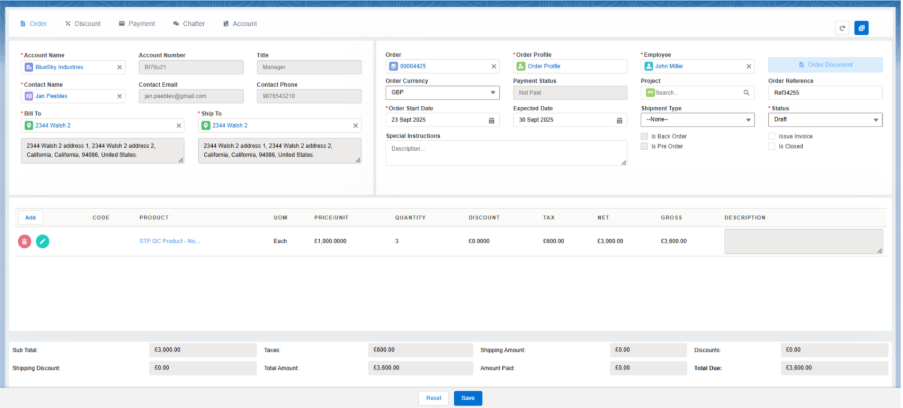Open the Order Start Date calendar picker

[x=491, y=120]
